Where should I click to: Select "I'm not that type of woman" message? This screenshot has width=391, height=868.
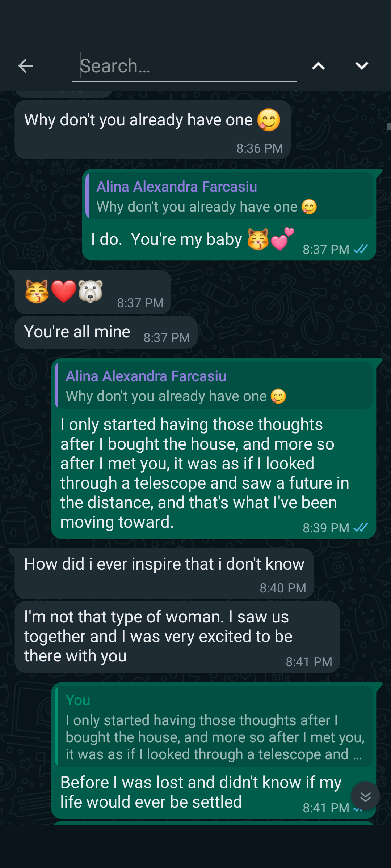tap(177, 637)
